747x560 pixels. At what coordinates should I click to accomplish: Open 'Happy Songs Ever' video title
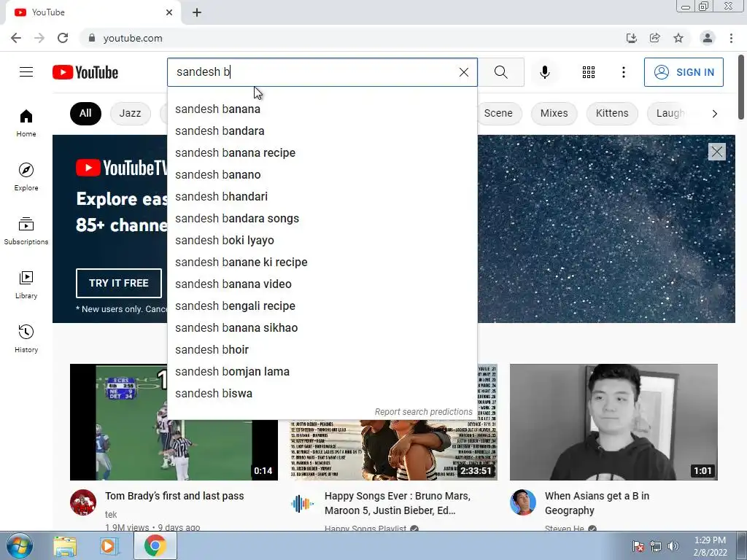click(398, 503)
